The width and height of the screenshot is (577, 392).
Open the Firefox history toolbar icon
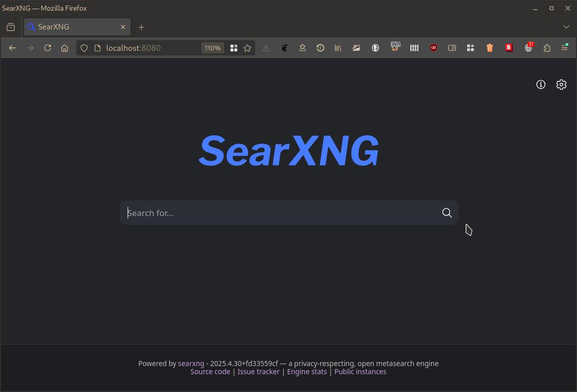(x=320, y=48)
